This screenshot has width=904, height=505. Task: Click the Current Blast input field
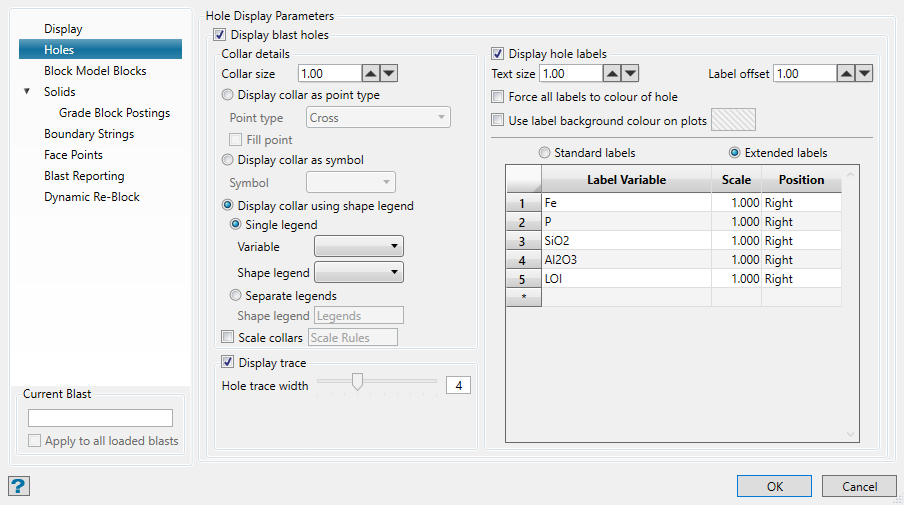[100, 418]
